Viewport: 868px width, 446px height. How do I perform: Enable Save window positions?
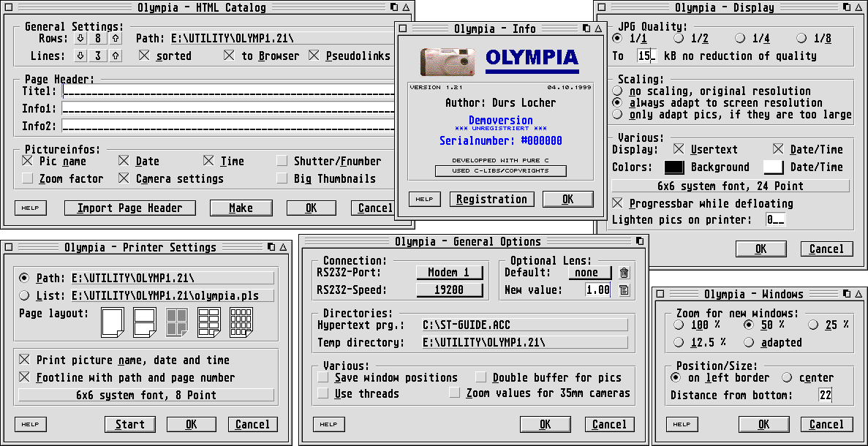(x=322, y=377)
